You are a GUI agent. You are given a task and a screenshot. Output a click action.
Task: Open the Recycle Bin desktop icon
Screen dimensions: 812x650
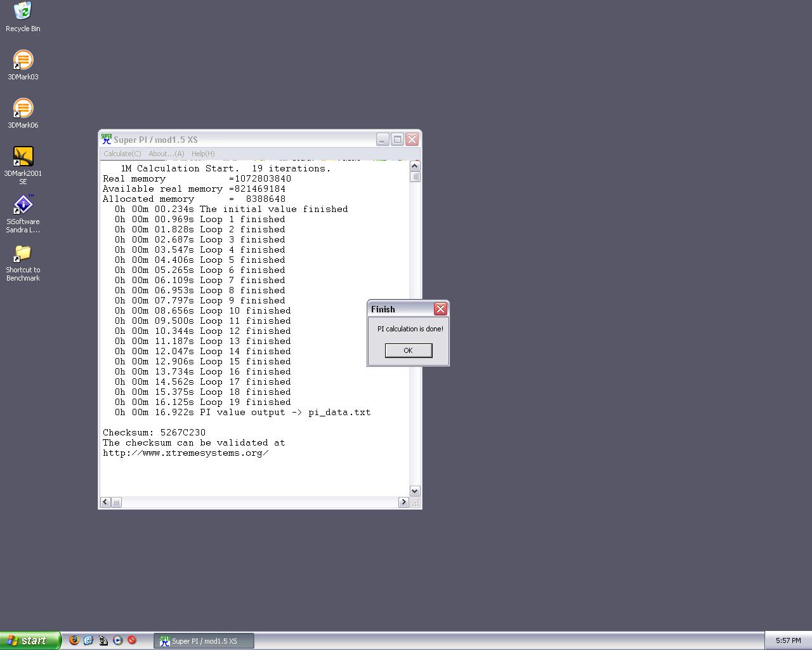23,17
